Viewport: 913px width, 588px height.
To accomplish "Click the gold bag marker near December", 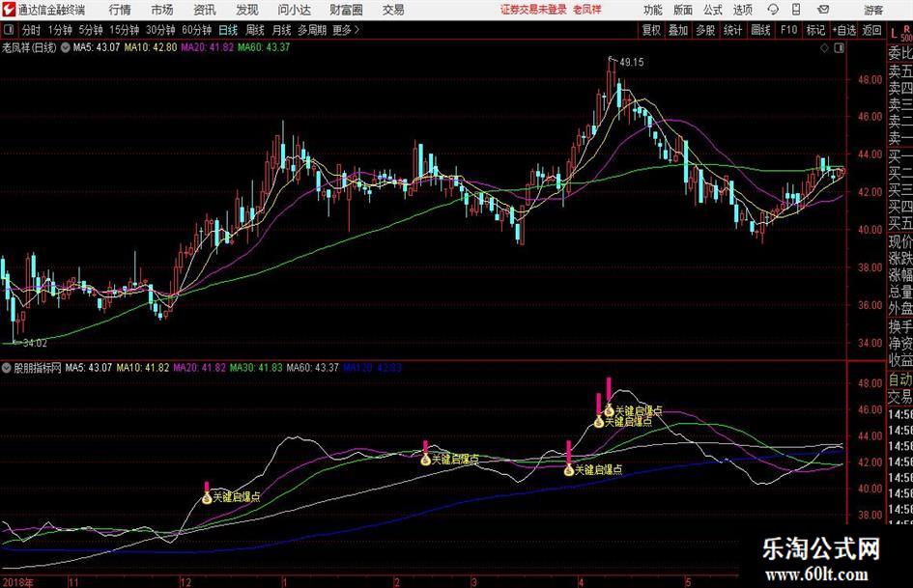I will coord(207,498).
